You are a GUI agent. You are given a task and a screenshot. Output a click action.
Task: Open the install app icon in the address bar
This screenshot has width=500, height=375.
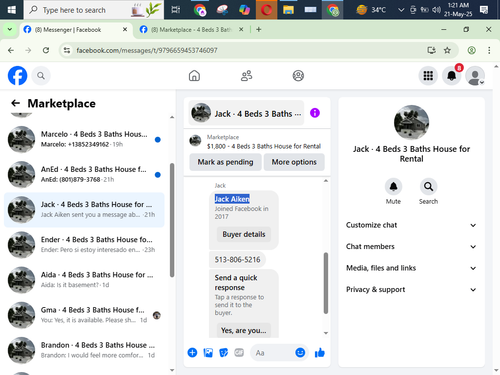431,50
